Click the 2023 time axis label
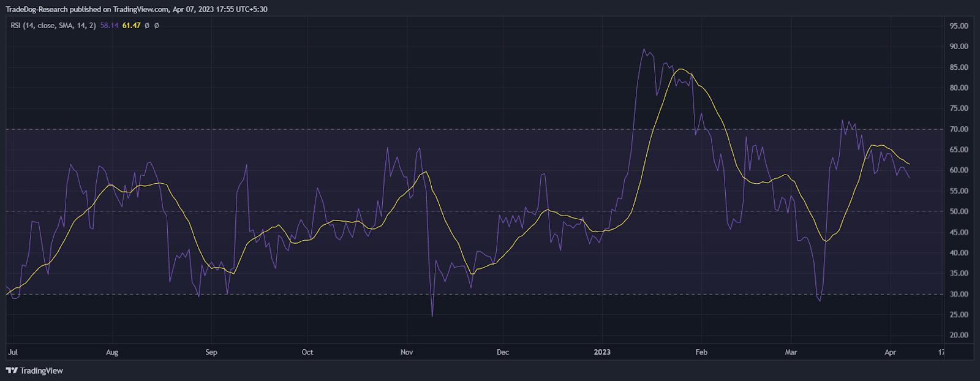 coord(602,352)
